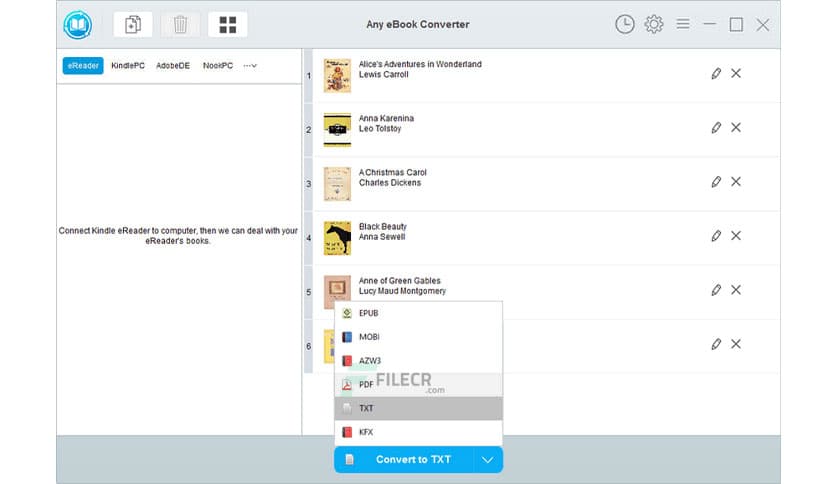Edit metadata for book number 6
Viewport: 836px width, 484px height.
point(716,344)
